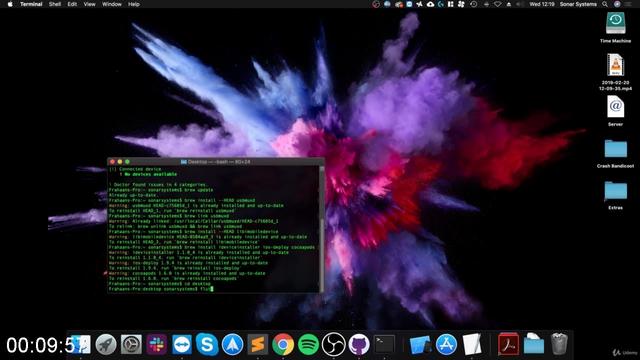Open the Siri icon in menu bar

pyautogui.click(x=617, y=4)
